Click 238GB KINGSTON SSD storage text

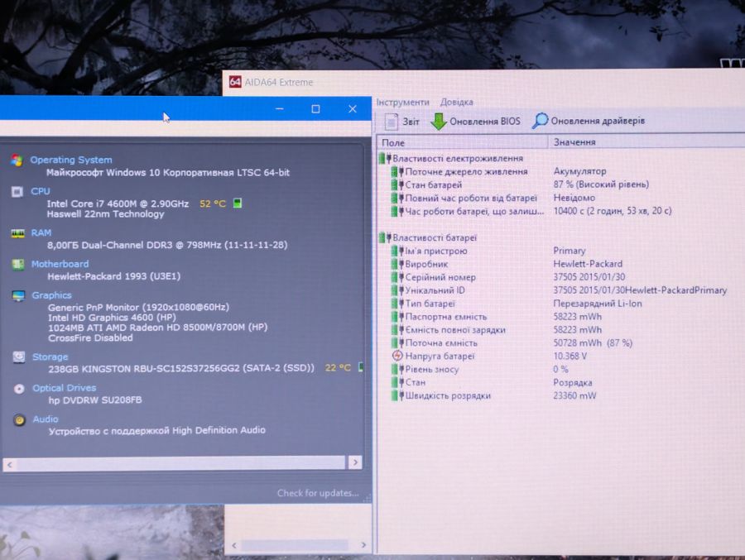181,369
